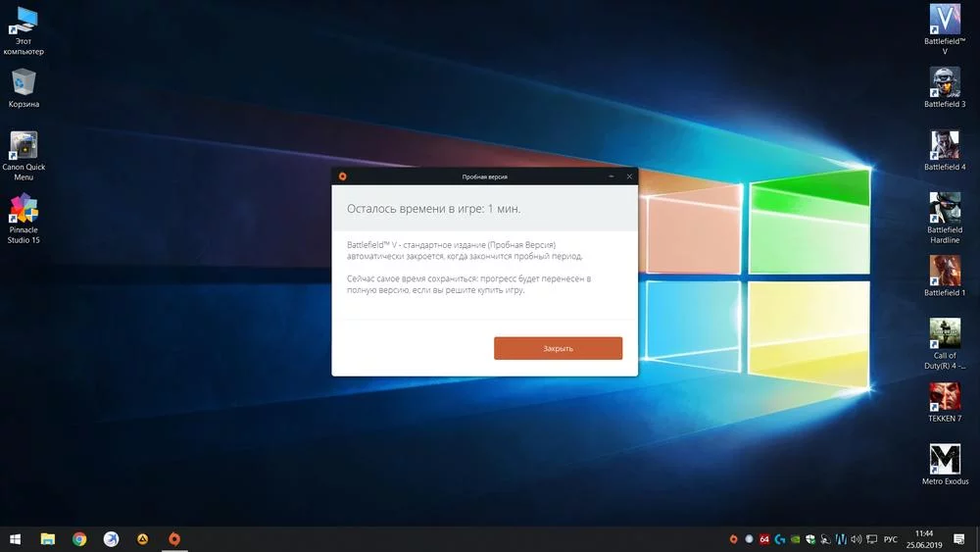Open NVIDIA tray icon
This screenshot has width=980, height=552.
coord(795,539)
